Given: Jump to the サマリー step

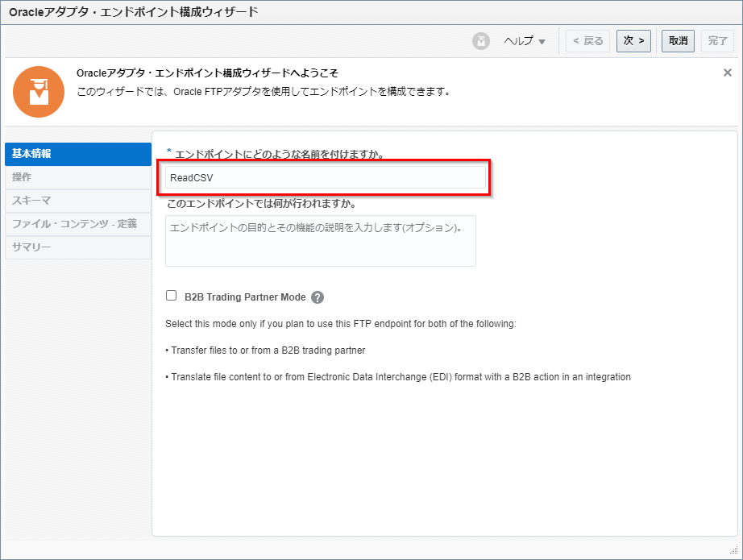Looking at the screenshot, I should point(77,247).
